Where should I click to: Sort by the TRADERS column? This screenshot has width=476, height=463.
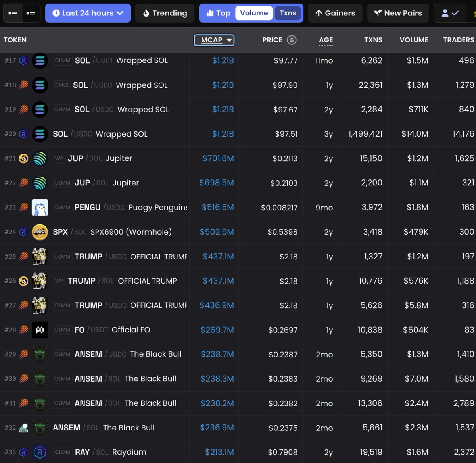pos(459,40)
